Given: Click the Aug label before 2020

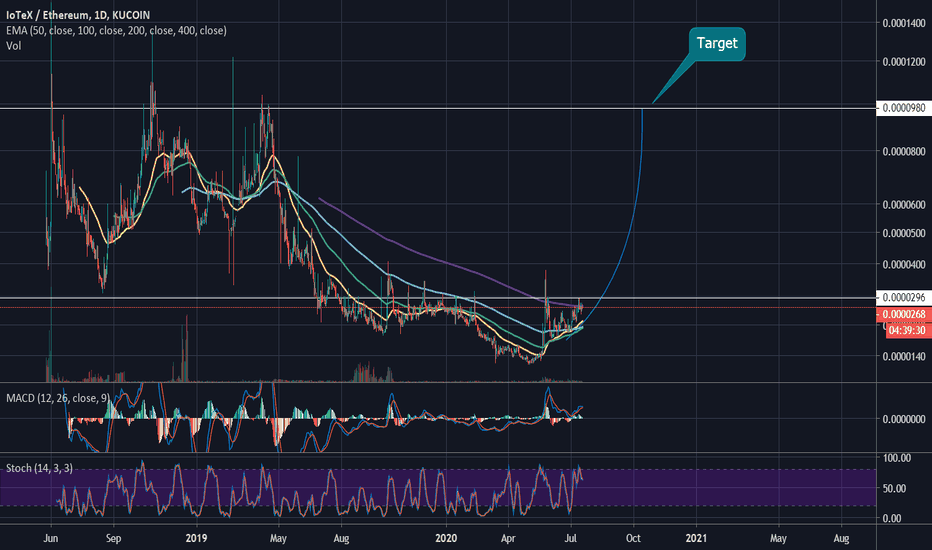Looking at the screenshot, I should click(341, 538).
